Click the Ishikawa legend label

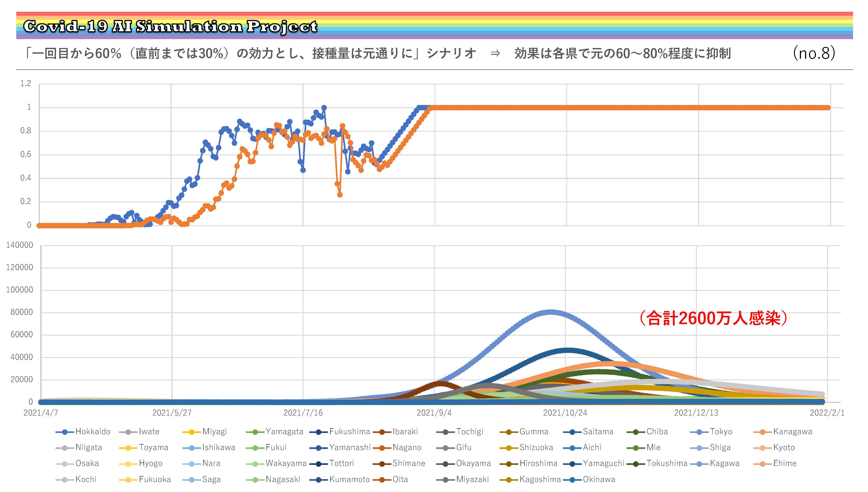pyautogui.click(x=219, y=447)
